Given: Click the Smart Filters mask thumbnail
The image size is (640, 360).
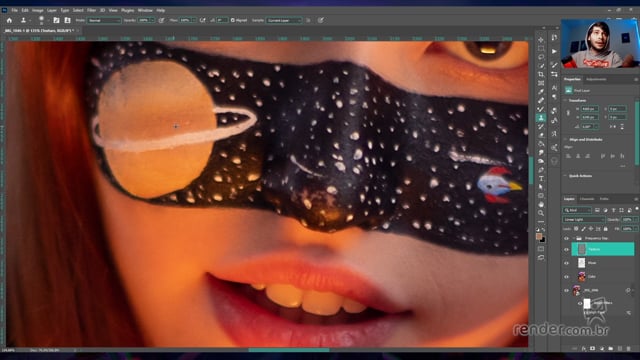Looking at the screenshot, I should [587, 303].
